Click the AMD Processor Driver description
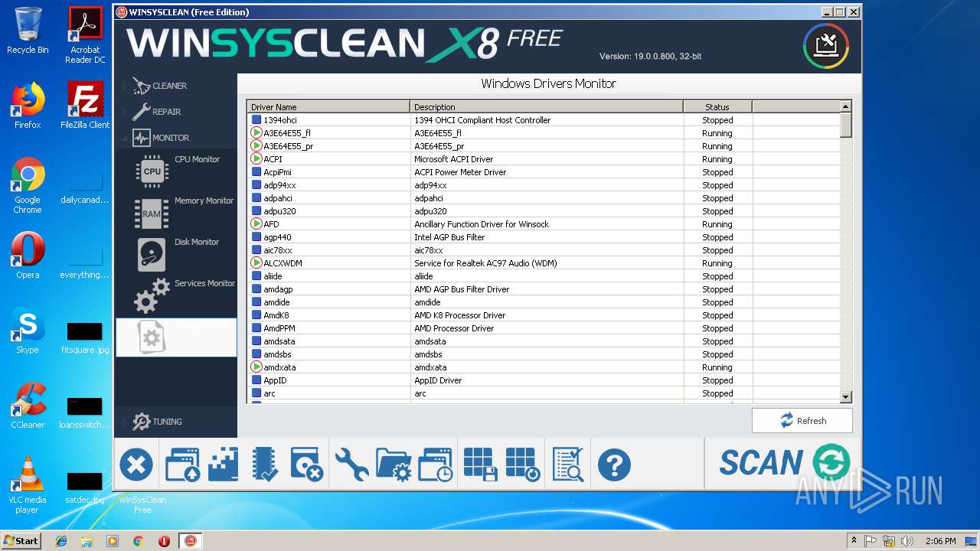 pos(454,328)
